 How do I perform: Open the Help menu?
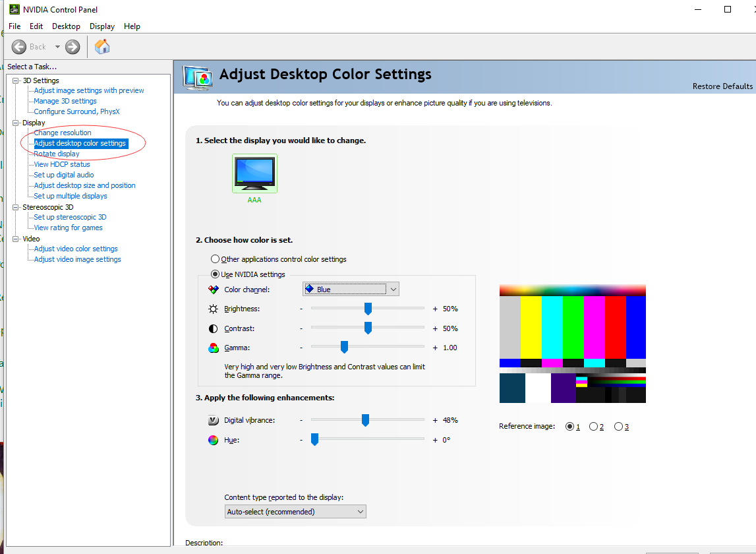[x=132, y=26]
